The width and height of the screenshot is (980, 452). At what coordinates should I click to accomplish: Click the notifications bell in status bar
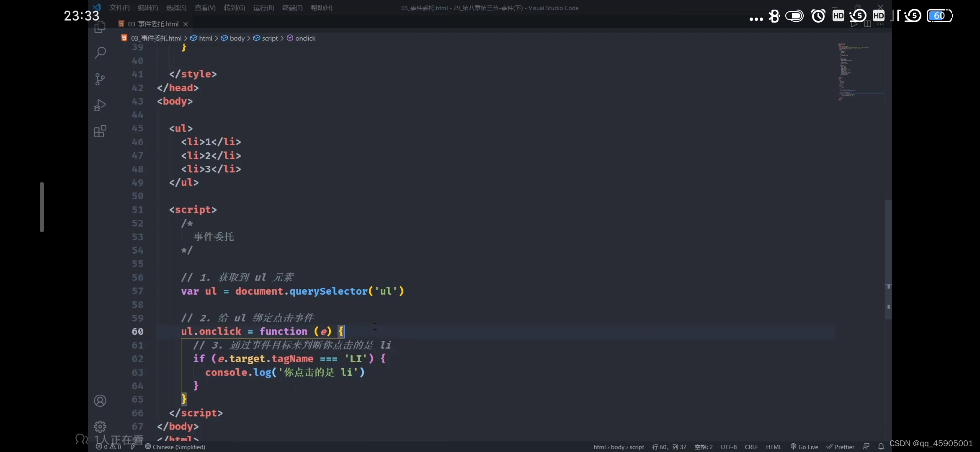pyautogui.click(x=881, y=447)
